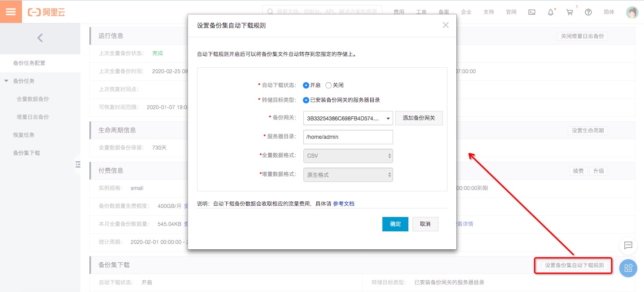
Task: Open 全量数据备份 in the sidebar
Action: [33, 99]
